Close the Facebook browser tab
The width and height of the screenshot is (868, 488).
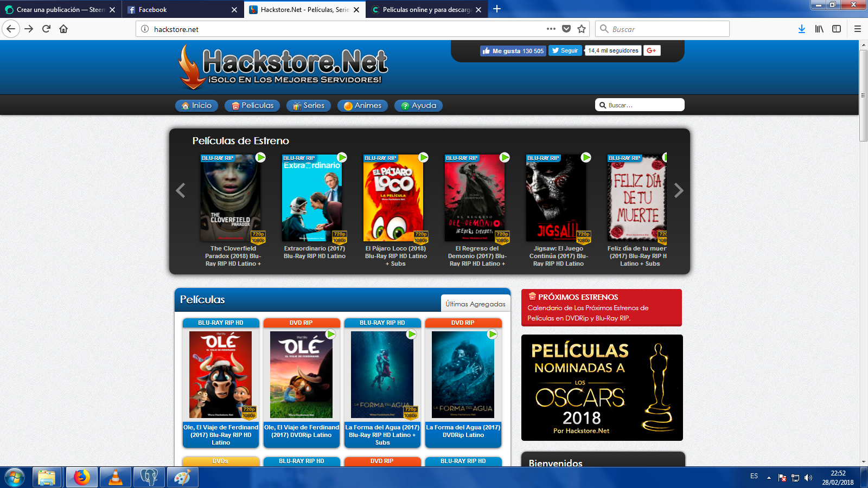tap(234, 10)
